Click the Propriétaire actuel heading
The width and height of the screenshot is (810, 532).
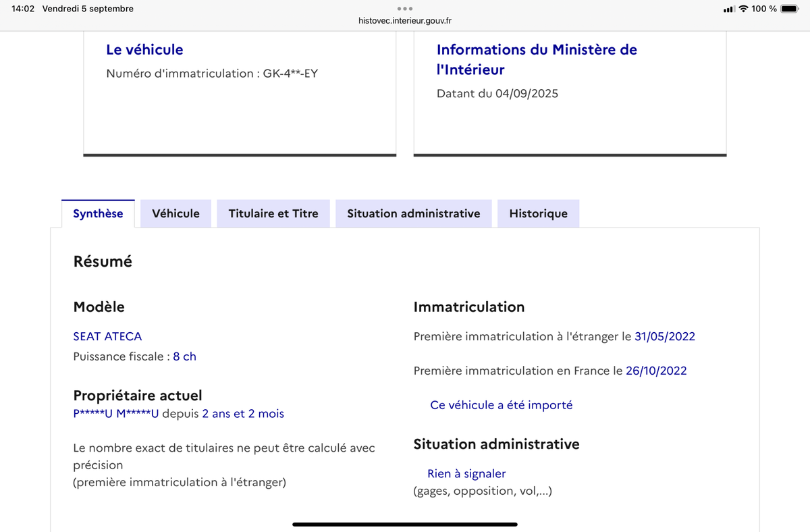(x=138, y=396)
